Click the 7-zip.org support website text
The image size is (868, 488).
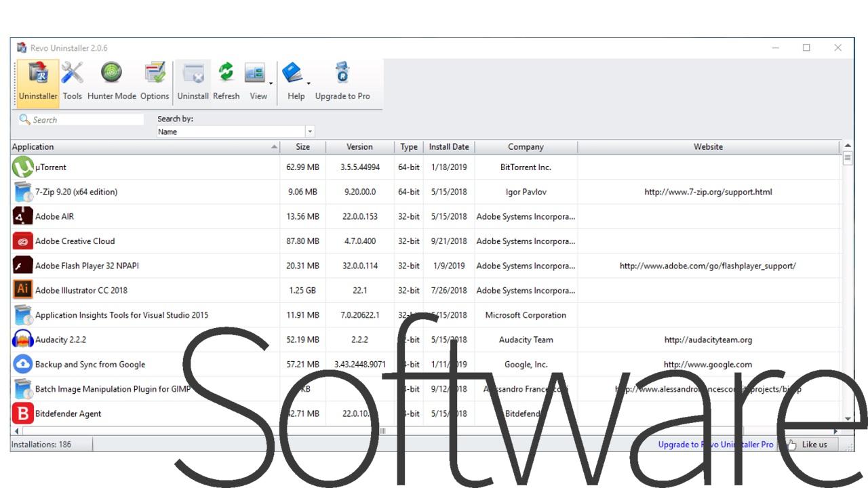(708, 192)
